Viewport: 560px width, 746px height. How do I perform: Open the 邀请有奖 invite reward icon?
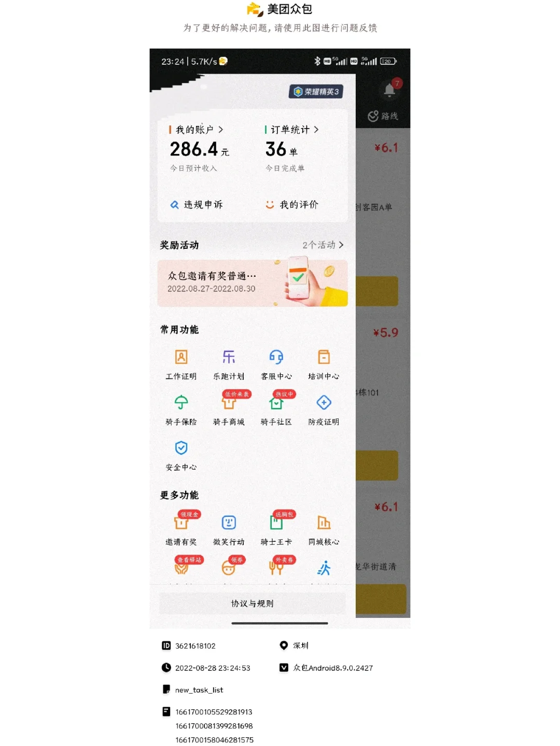pyautogui.click(x=181, y=523)
